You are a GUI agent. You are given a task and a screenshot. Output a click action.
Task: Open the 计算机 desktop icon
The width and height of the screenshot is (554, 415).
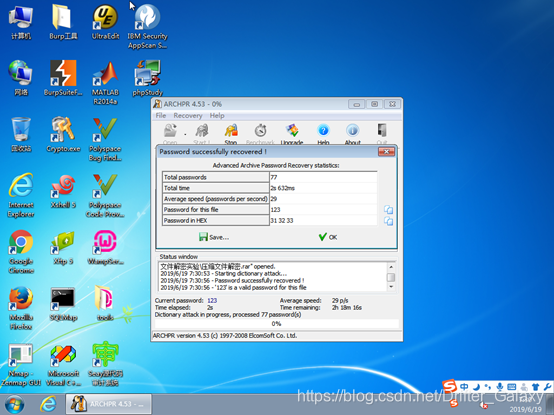(x=21, y=22)
